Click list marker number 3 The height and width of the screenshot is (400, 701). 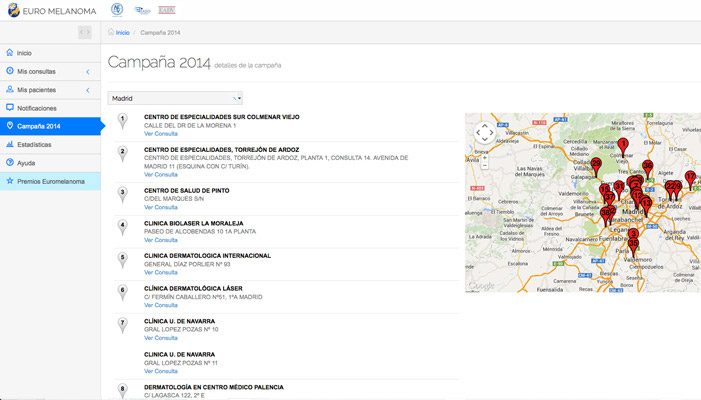tap(122, 194)
